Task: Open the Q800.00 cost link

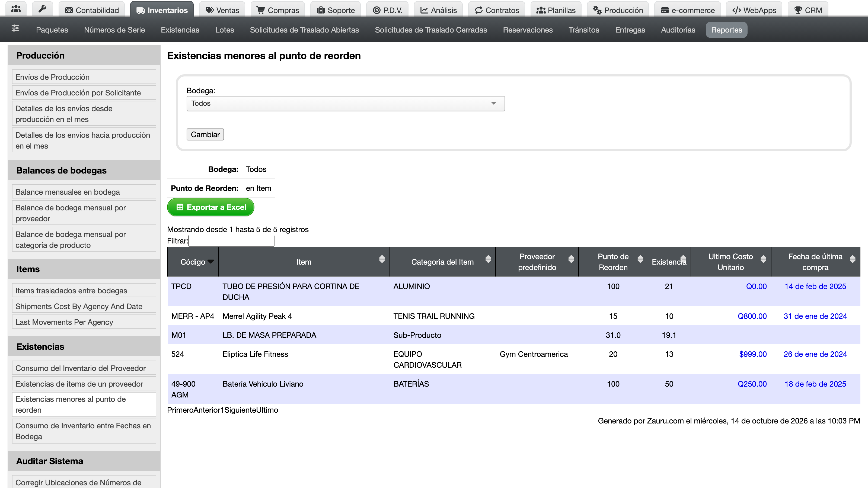Action: coord(752,316)
